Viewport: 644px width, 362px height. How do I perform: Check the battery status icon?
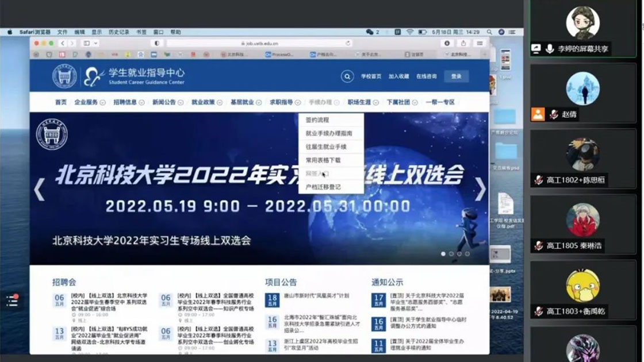(x=422, y=32)
